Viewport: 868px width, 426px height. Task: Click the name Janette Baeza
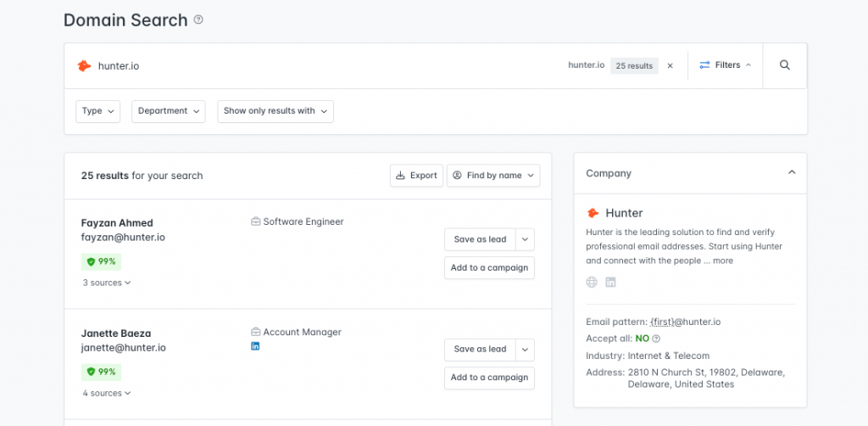click(115, 334)
